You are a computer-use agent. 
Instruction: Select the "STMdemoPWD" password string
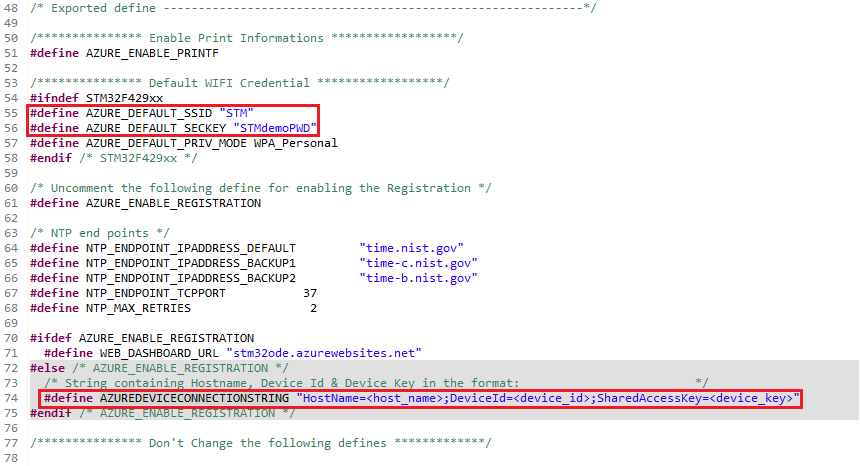[x=275, y=128]
